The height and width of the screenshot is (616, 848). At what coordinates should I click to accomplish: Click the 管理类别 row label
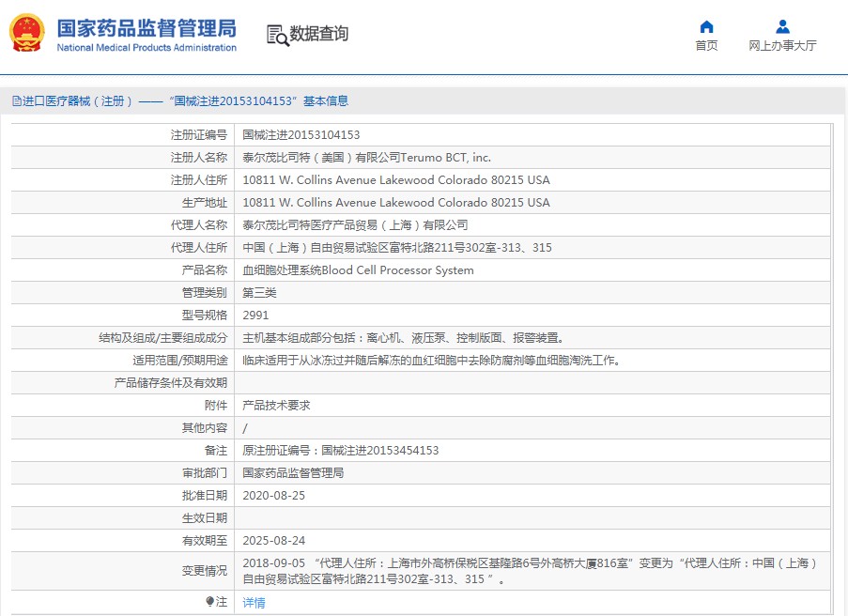(205, 293)
